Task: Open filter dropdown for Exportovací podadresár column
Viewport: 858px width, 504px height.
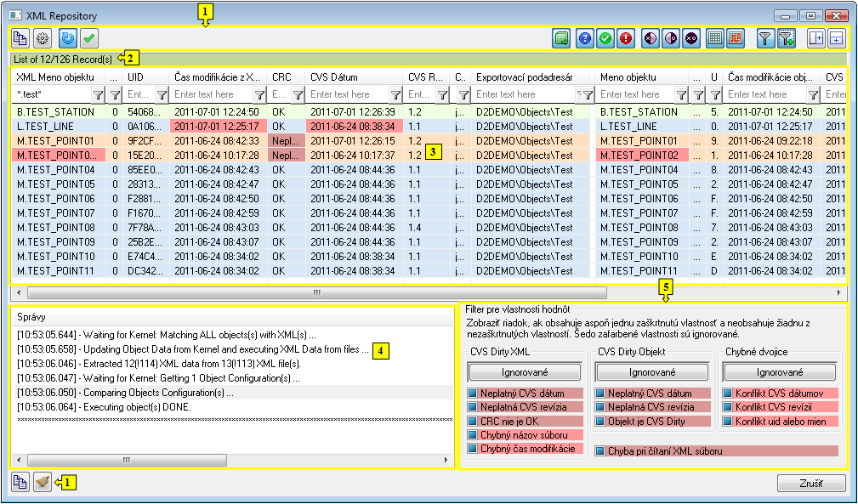Action: point(584,94)
